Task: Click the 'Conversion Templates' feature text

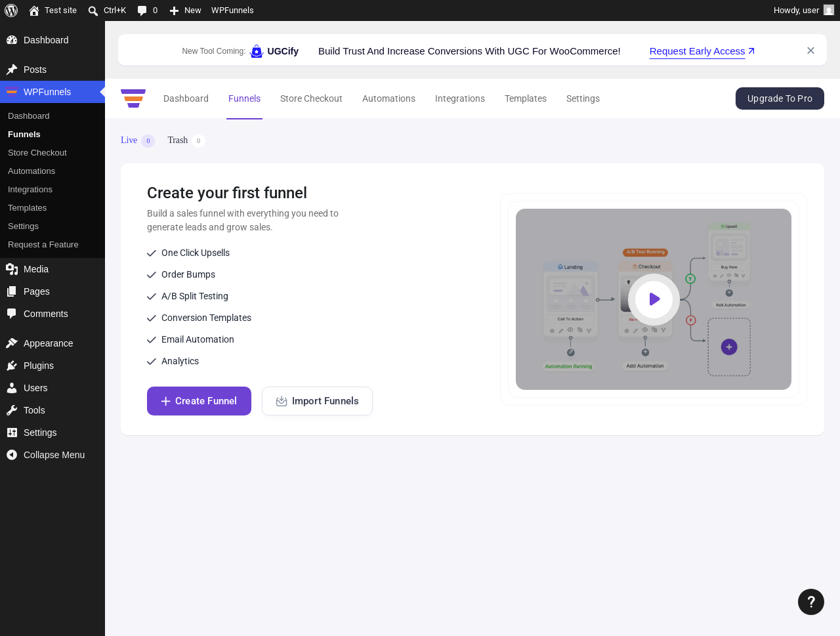Action: (207, 318)
